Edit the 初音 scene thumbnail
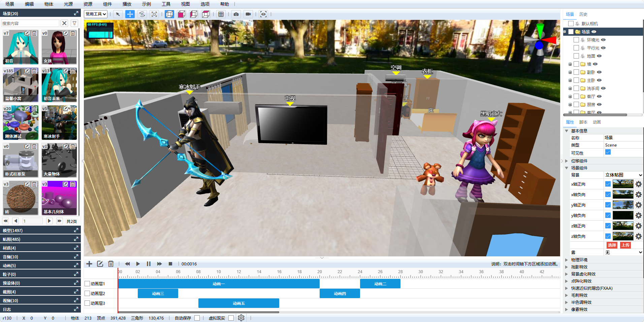This screenshot has height=322, width=644. coord(27,33)
